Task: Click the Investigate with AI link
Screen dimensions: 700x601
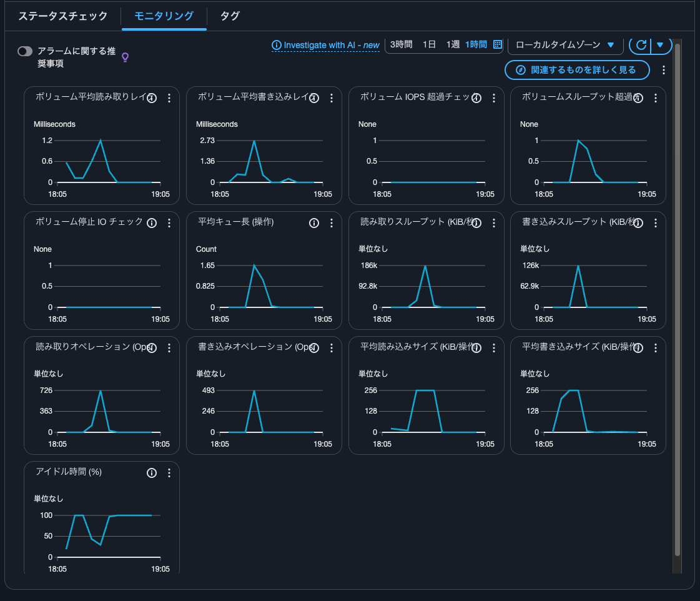Action: point(325,45)
